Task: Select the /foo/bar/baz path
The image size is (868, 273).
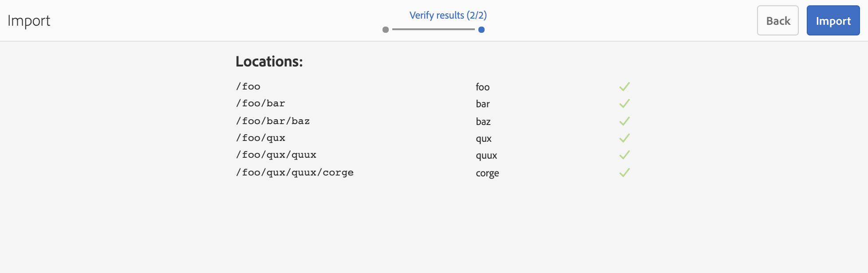Action: (273, 121)
